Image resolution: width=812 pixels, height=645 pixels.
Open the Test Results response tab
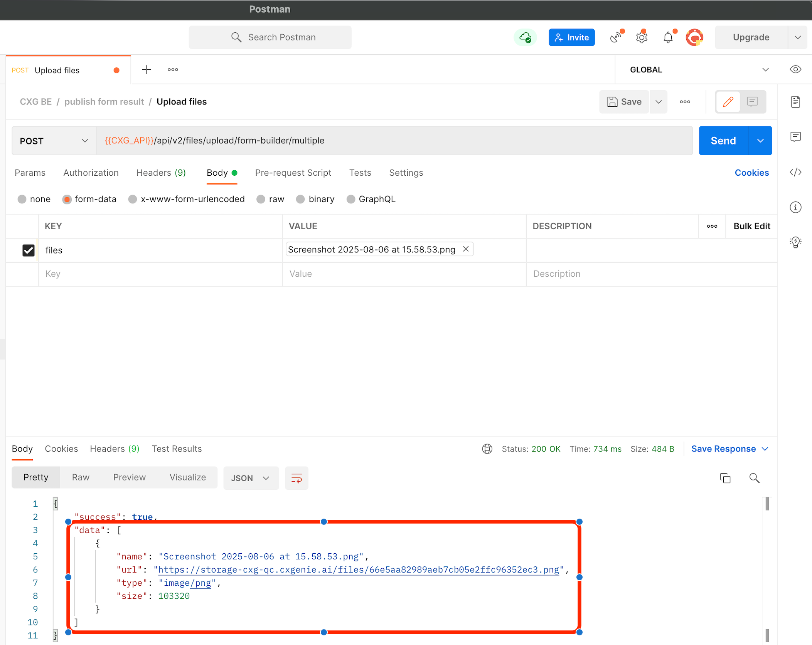click(x=177, y=449)
